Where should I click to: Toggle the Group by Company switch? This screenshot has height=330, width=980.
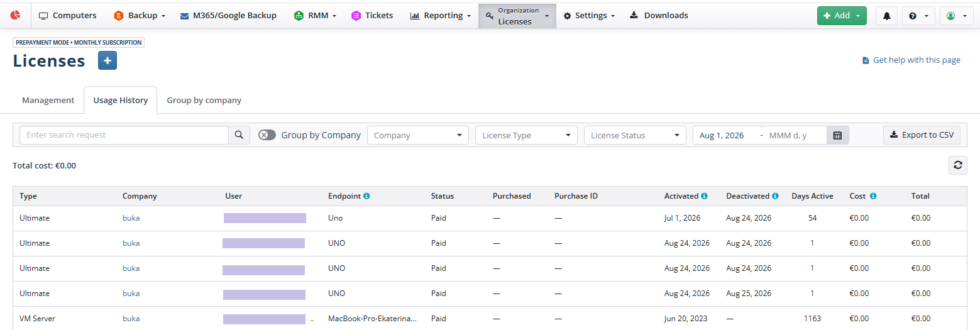point(267,135)
